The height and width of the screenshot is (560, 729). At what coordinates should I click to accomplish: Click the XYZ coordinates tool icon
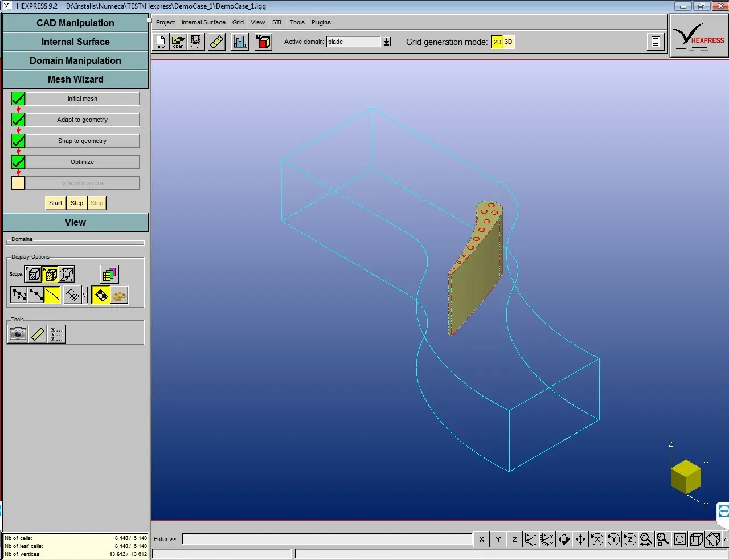(x=56, y=334)
